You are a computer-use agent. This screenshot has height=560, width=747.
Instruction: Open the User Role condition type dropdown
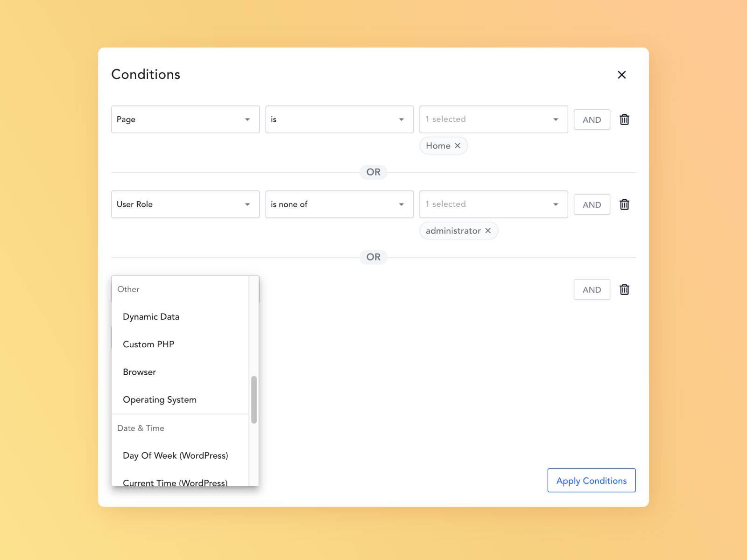(185, 204)
